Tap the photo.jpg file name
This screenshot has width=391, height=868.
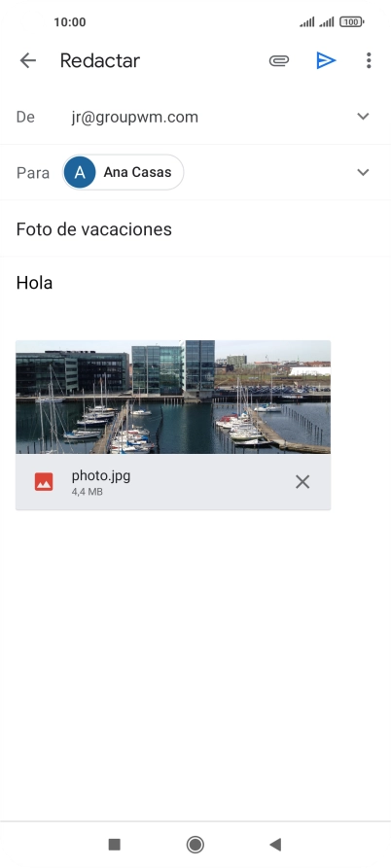pos(101,475)
